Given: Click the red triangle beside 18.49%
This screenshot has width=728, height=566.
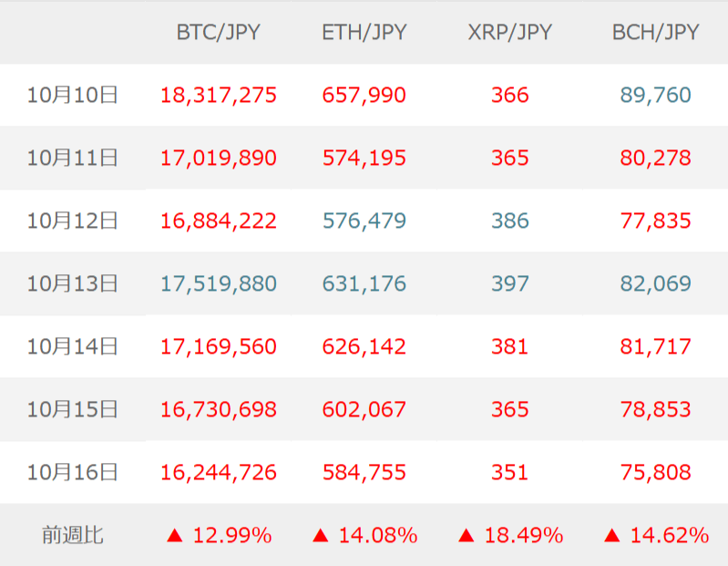Looking at the screenshot, I should pyautogui.click(x=467, y=536).
